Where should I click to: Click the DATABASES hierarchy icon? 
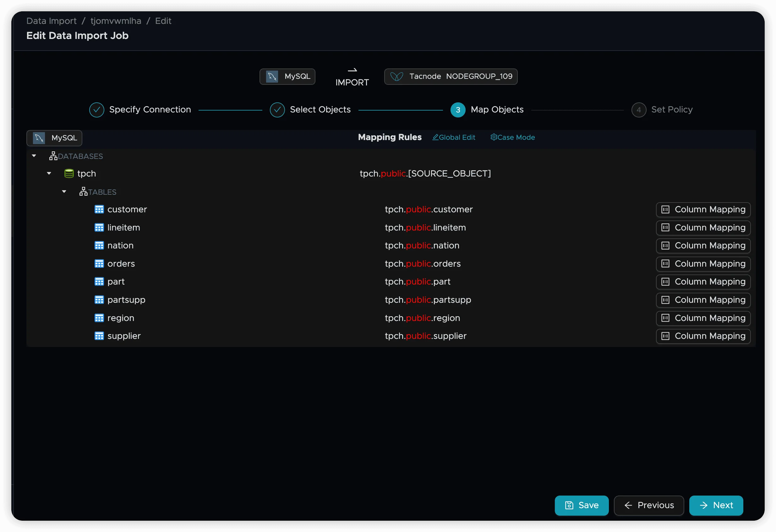click(53, 156)
